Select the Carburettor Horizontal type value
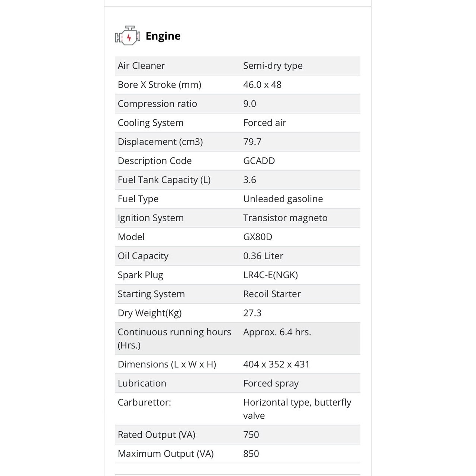The width and height of the screenshot is (476, 476). tap(297, 409)
